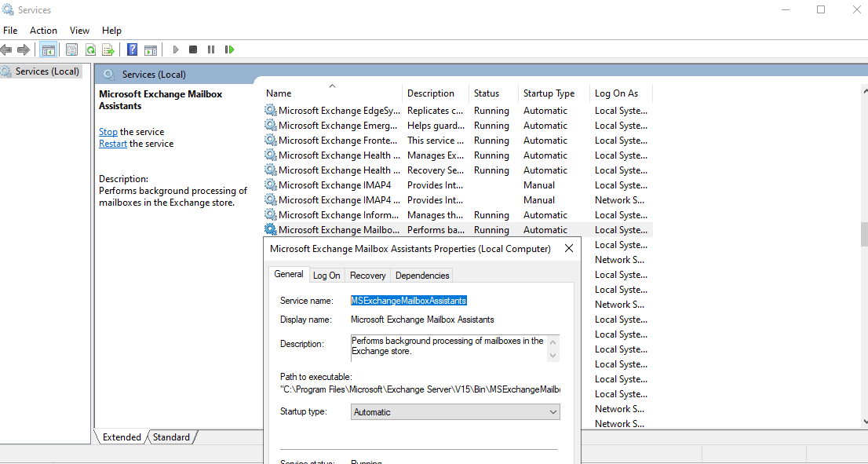The width and height of the screenshot is (868, 464).
Task: Click the Start Service play icon
Action: 176,49
